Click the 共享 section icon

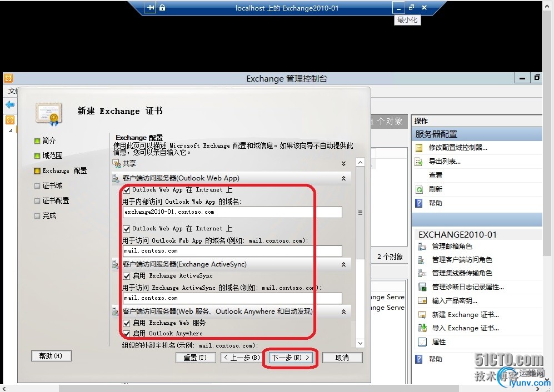(x=116, y=163)
